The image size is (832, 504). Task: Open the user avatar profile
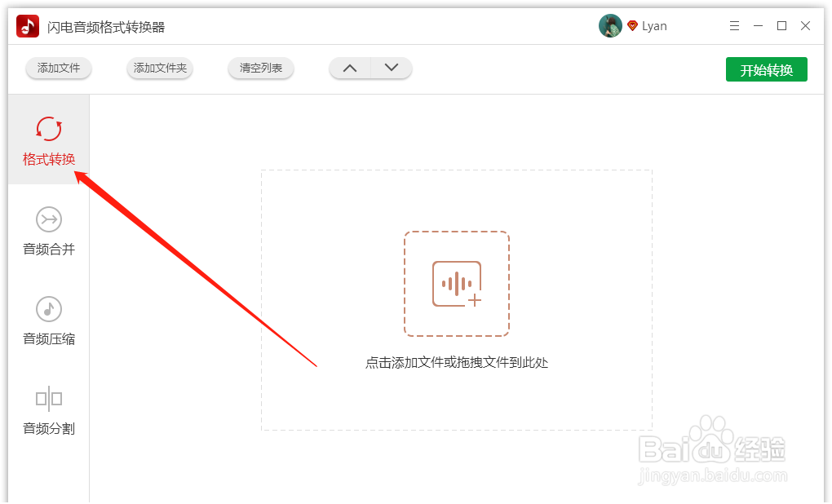pyautogui.click(x=610, y=26)
